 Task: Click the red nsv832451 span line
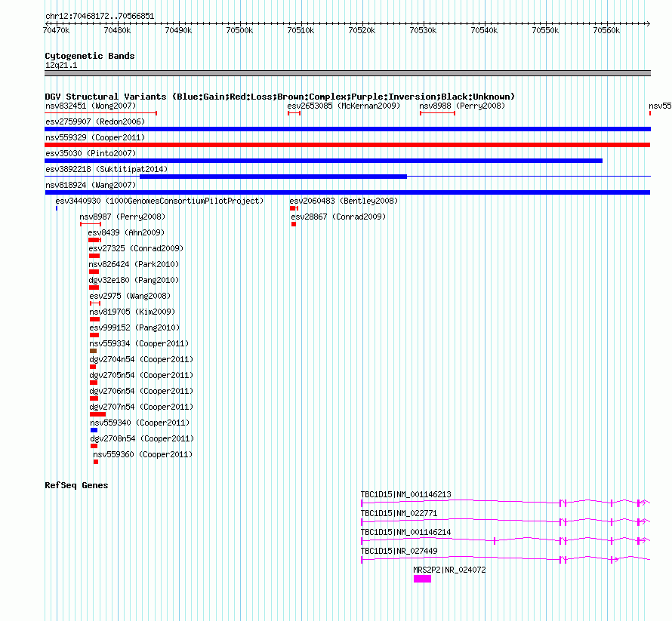click(100, 113)
